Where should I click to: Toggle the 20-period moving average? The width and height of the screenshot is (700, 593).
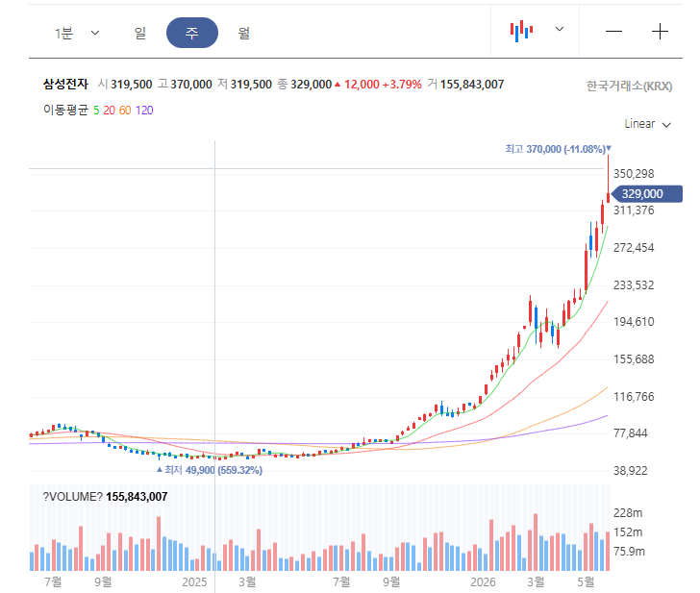[109, 111]
